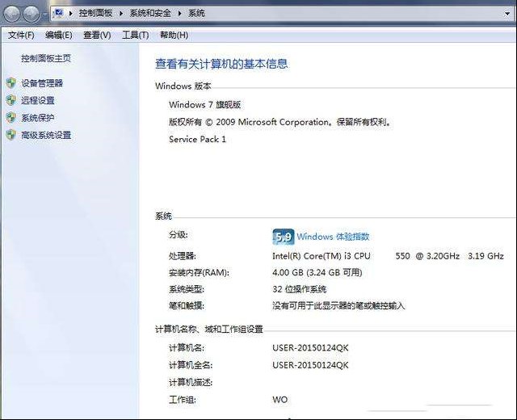
Task: Click shield icon next to 系统保护
Action: click(x=11, y=117)
